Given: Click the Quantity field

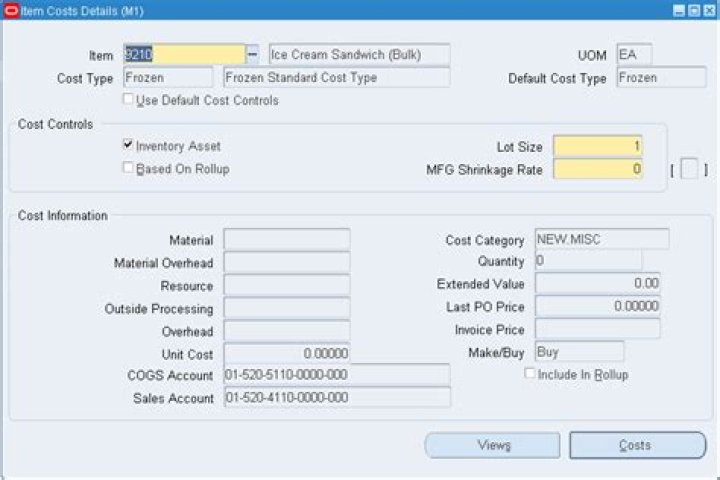Looking at the screenshot, I should [588, 261].
